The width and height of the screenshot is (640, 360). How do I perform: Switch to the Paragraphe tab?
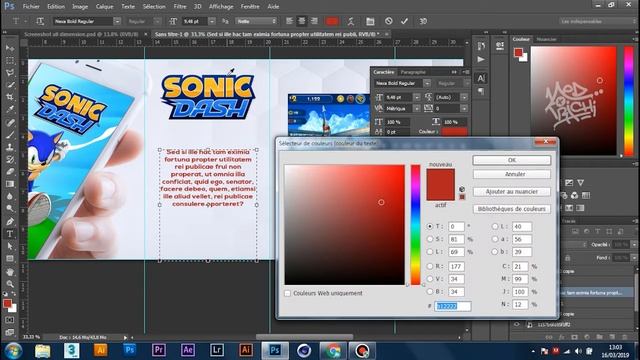click(x=413, y=72)
